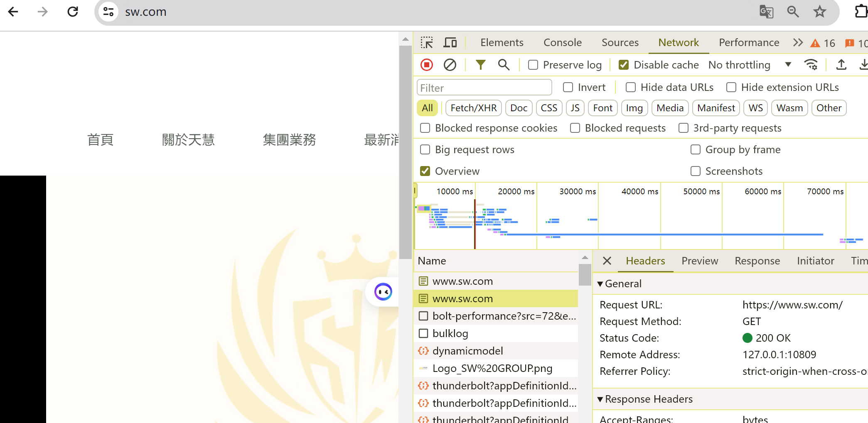This screenshot has height=423, width=868.
Task: Collapse the General headers section
Action: click(600, 284)
